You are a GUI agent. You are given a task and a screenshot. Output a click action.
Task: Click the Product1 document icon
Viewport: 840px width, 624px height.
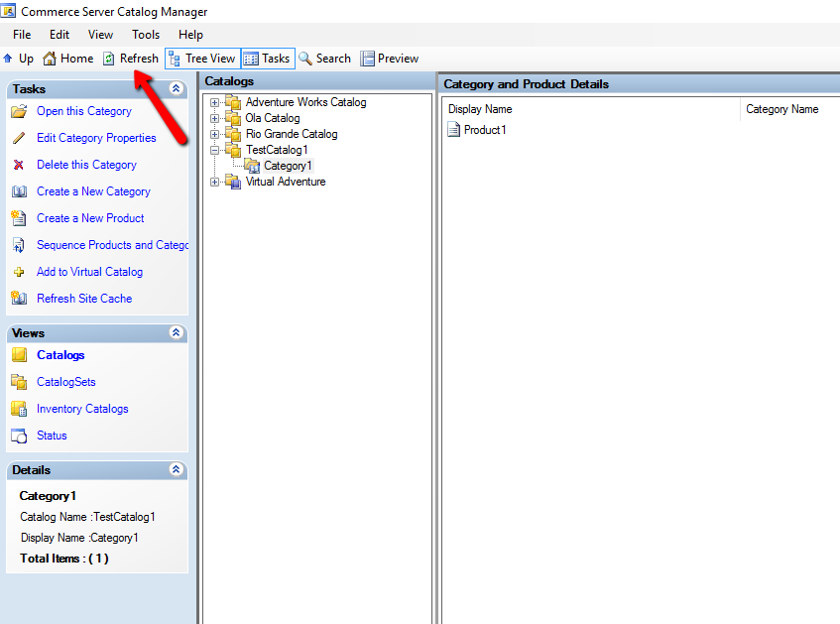pyautogui.click(x=454, y=130)
